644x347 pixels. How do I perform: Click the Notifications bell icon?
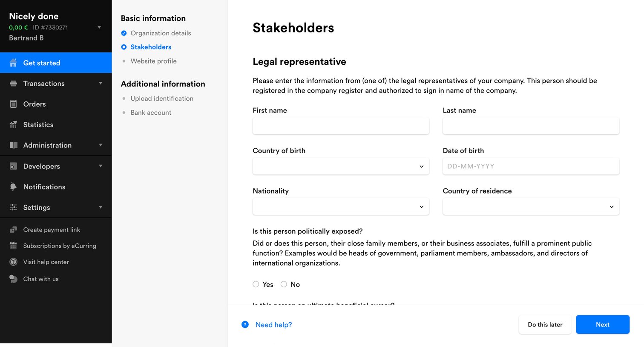(x=13, y=187)
